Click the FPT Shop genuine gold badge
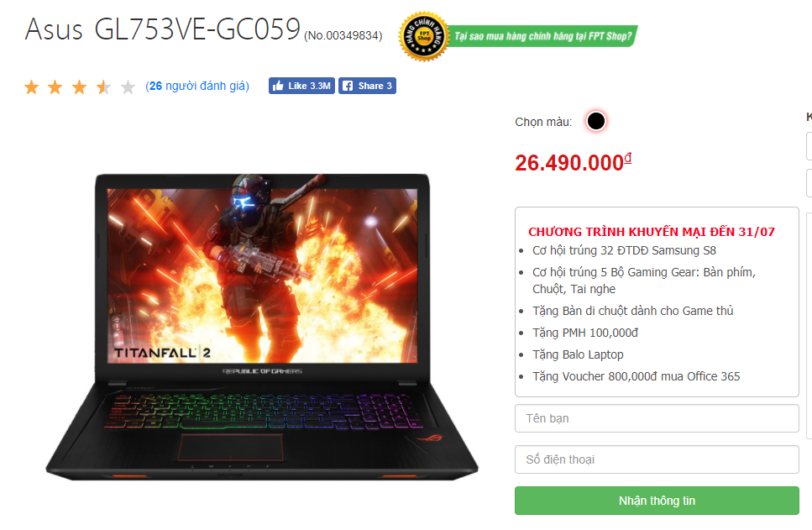This screenshot has width=812, height=530. 423,36
